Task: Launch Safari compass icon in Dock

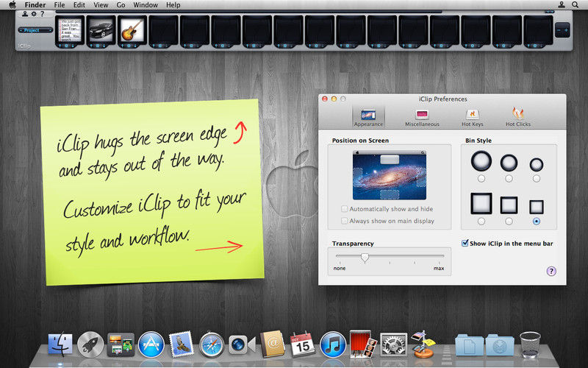Action: 212,344
